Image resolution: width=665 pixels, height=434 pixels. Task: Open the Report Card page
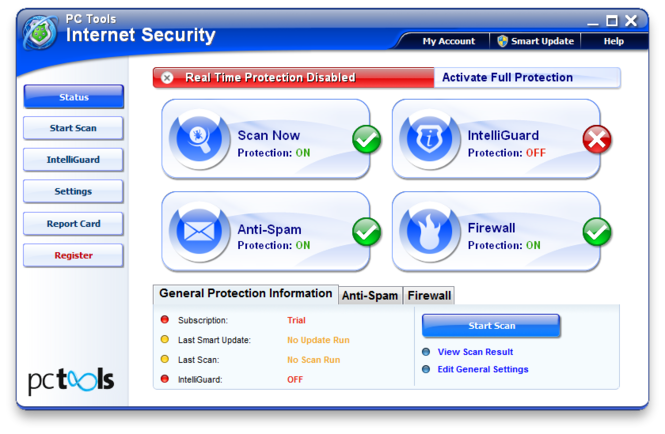(73, 224)
